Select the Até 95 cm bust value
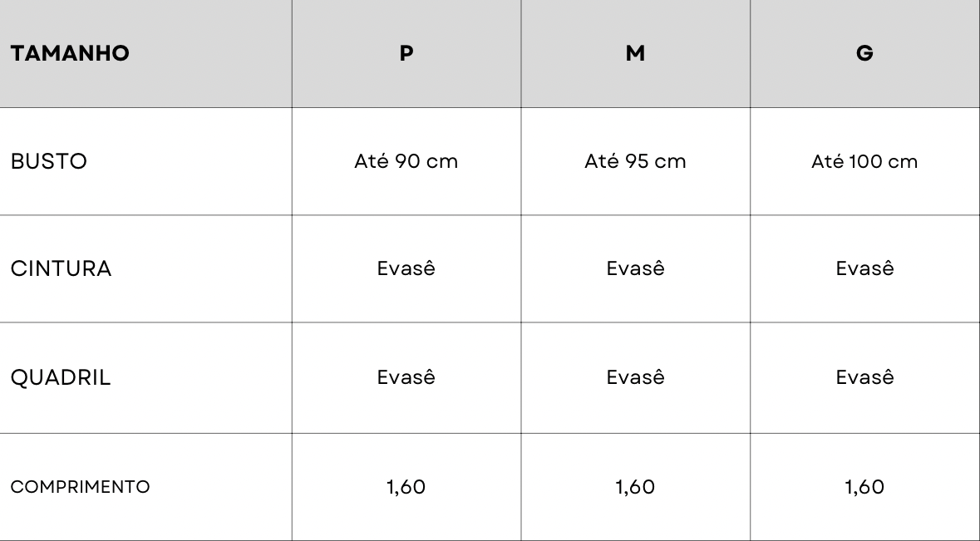Image resolution: width=980 pixels, height=541 pixels. pos(636,162)
